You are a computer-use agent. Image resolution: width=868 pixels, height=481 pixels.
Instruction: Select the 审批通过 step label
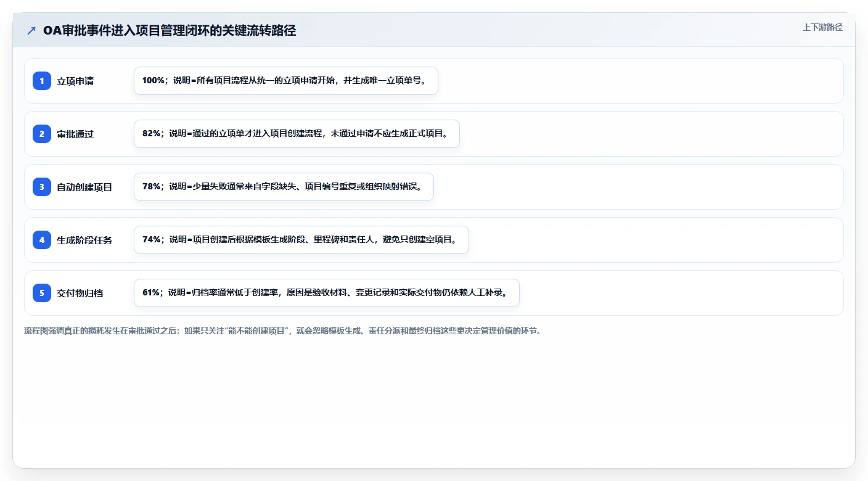[75, 134]
